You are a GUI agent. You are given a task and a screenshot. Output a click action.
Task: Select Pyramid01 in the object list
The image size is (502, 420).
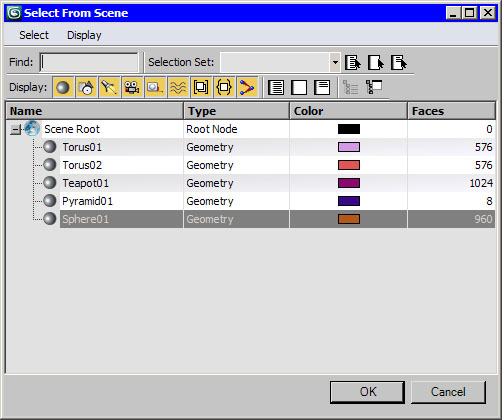[x=88, y=201]
